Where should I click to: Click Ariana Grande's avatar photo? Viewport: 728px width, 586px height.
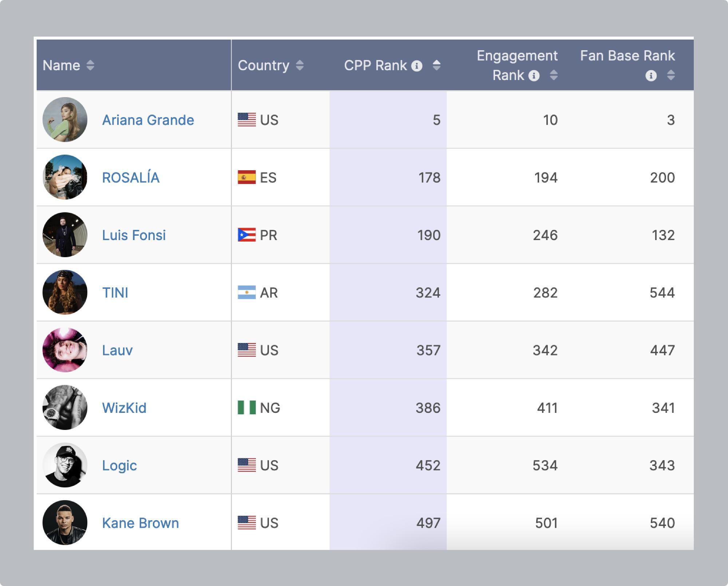(65, 119)
